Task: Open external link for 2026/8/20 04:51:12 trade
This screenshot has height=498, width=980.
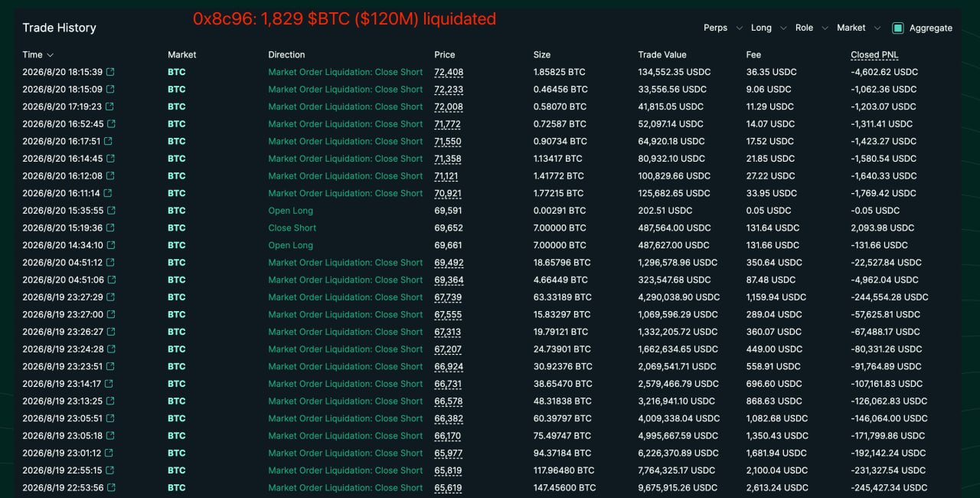Action: (x=110, y=263)
